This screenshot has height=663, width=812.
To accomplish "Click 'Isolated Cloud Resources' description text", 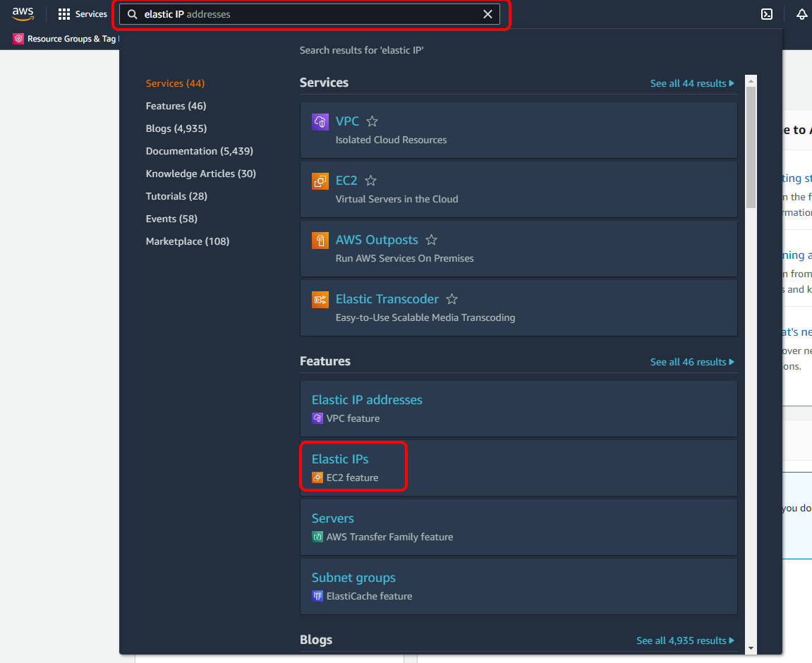I will point(391,140).
